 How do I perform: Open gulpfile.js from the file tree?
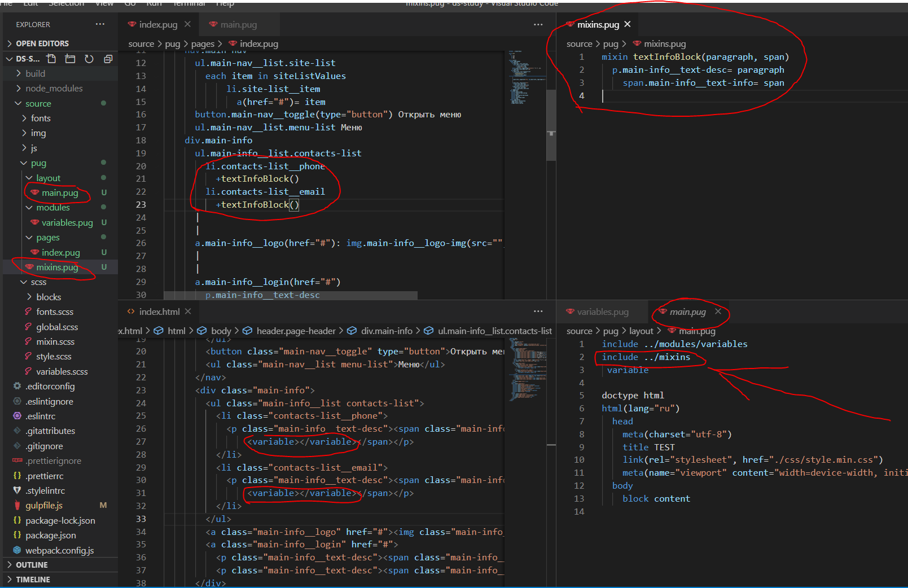(x=44, y=506)
